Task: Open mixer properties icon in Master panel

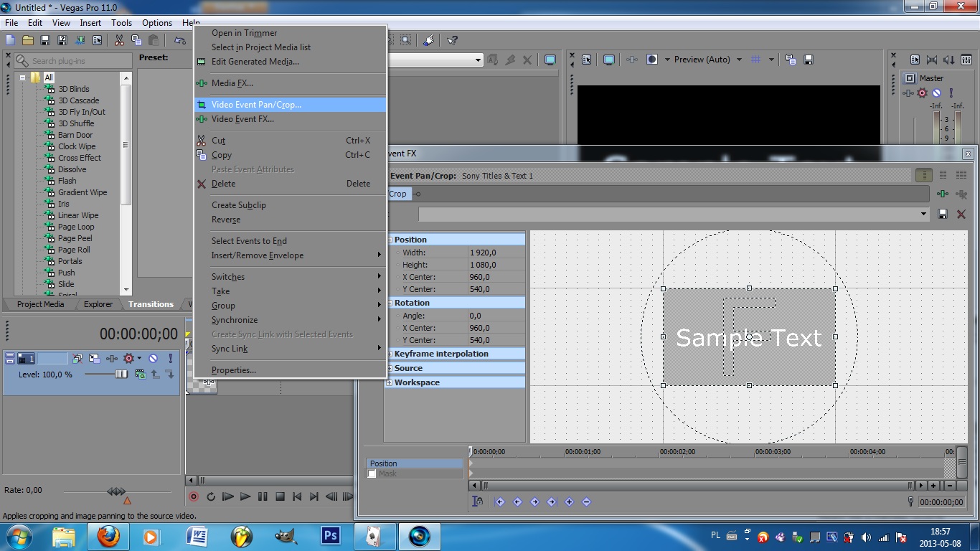Action: tap(915, 60)
